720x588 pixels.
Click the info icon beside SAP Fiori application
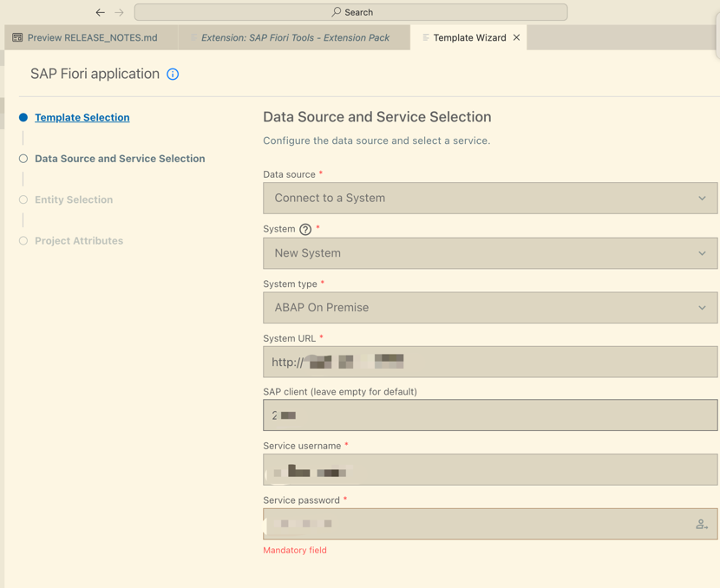pos(173,75)
